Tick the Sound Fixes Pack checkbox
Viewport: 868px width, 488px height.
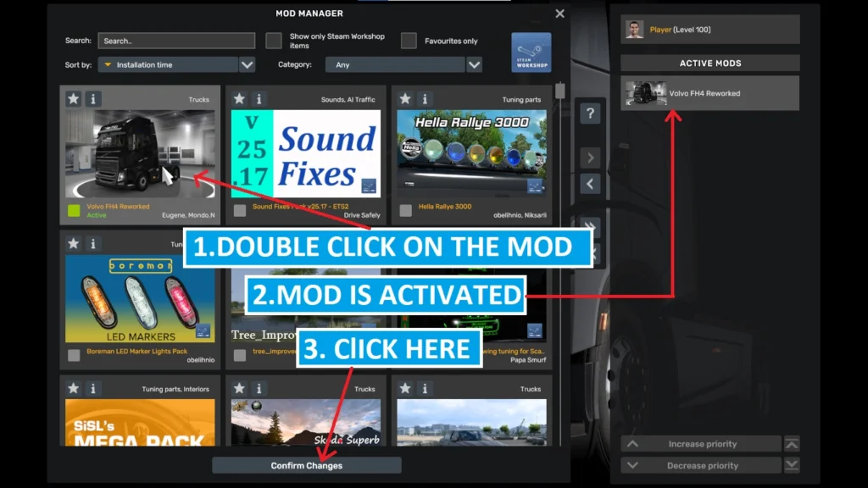[240, 210]
